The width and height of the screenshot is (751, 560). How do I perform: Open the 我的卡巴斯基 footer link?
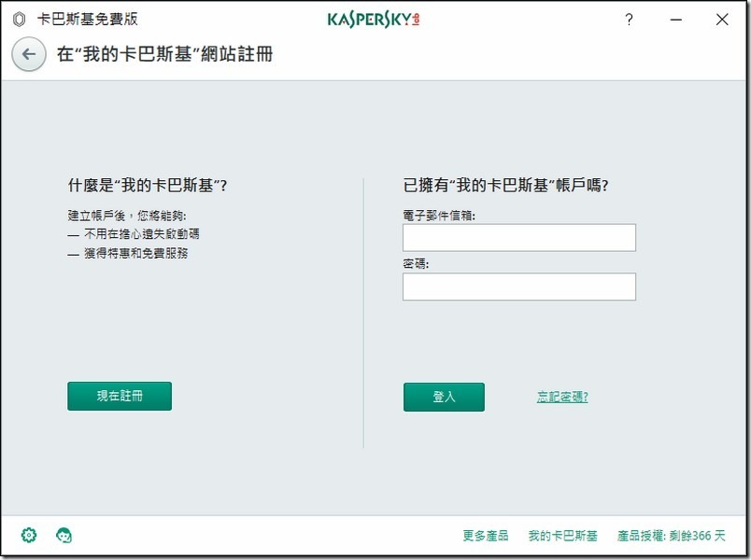tap(562, 536)
